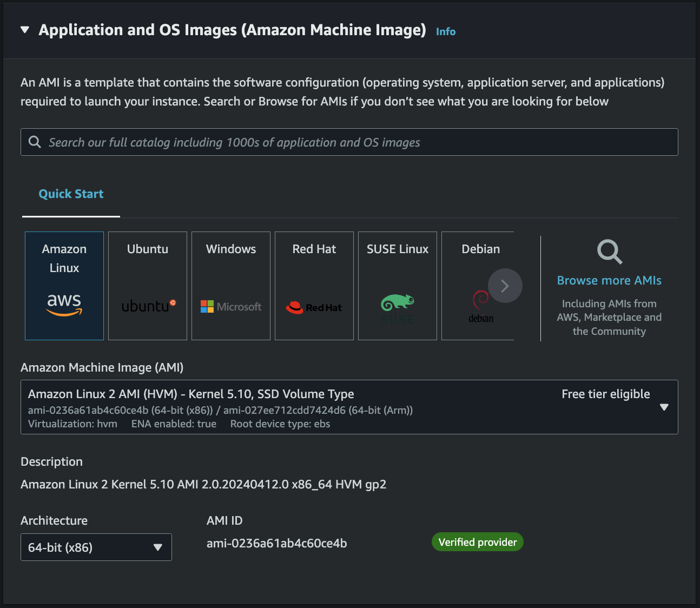Select the Amazon Linux tile label
This screenshot has width=700, height=608.
[64, 259]
